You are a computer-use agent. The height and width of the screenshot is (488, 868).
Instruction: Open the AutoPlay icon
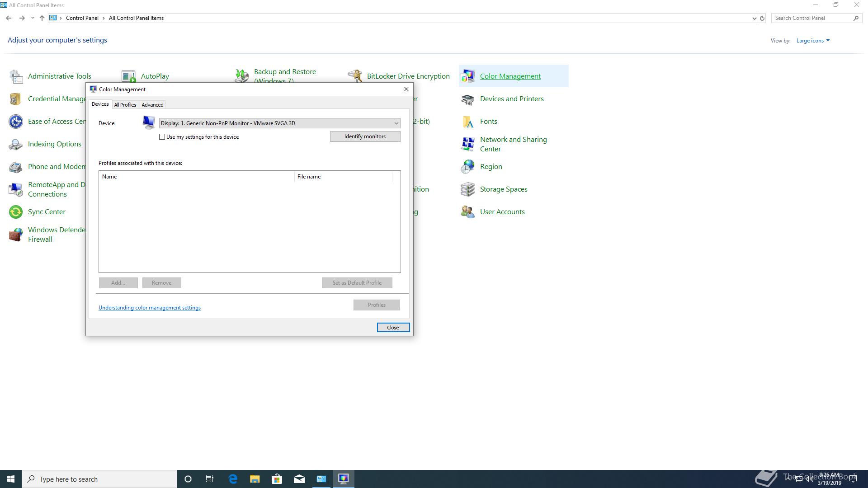click(x=129, y=76)
